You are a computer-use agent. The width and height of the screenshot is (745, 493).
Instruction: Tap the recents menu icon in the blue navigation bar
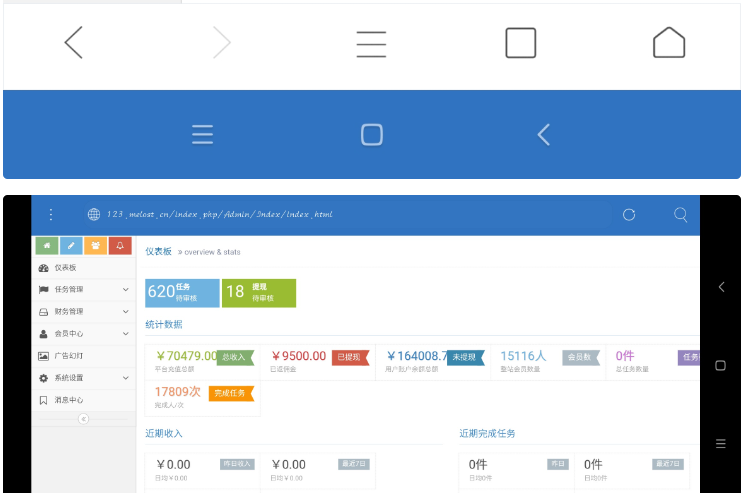202,134
